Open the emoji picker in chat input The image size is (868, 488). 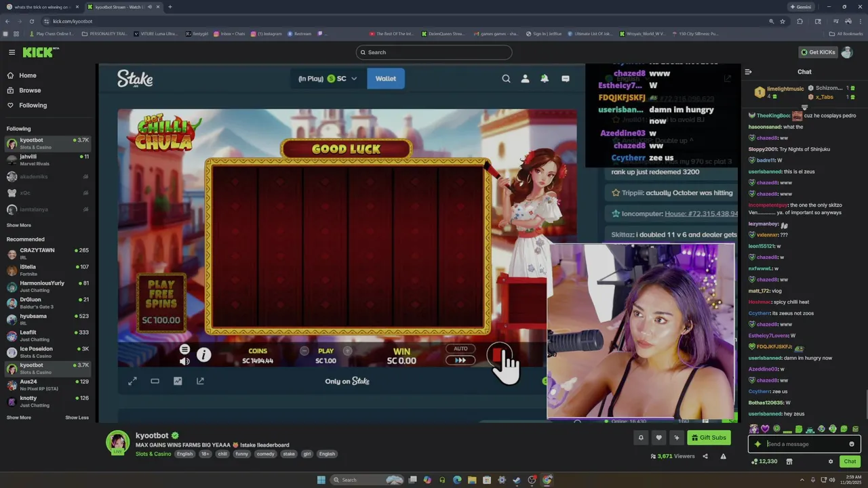point(852,444)
